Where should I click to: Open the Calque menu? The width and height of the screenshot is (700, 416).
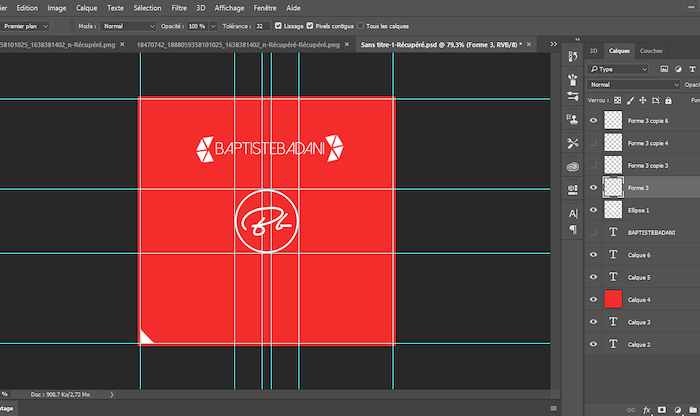87,8
